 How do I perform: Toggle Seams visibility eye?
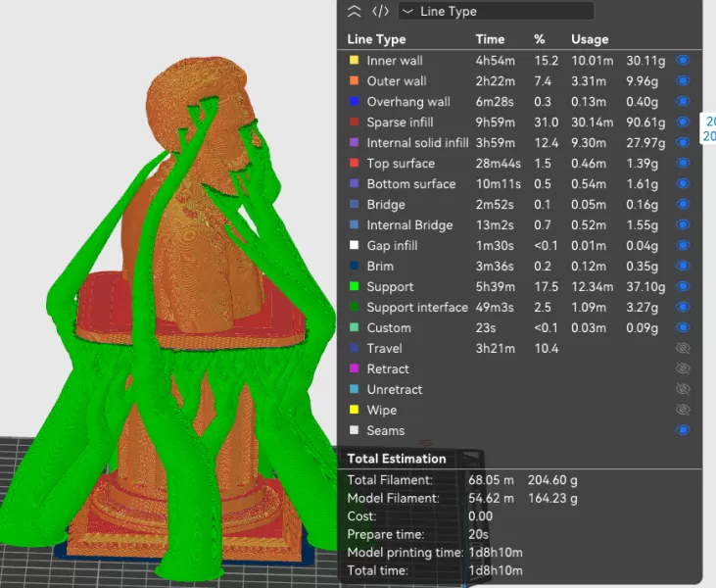click(x=683, y=430)
